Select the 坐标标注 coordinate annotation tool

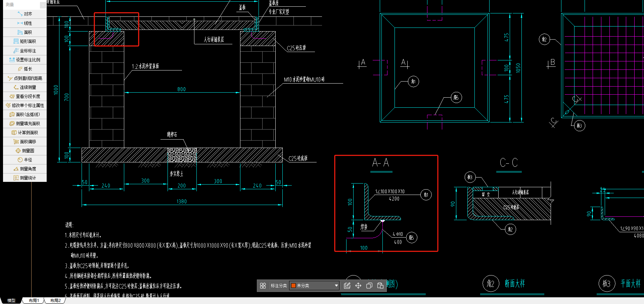(x=25, y=51)
